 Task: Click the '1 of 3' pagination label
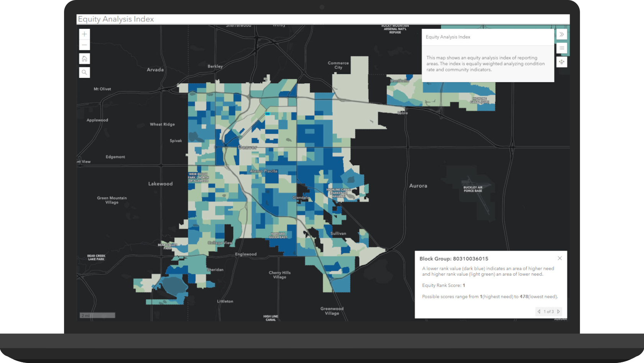coord(549,312)
